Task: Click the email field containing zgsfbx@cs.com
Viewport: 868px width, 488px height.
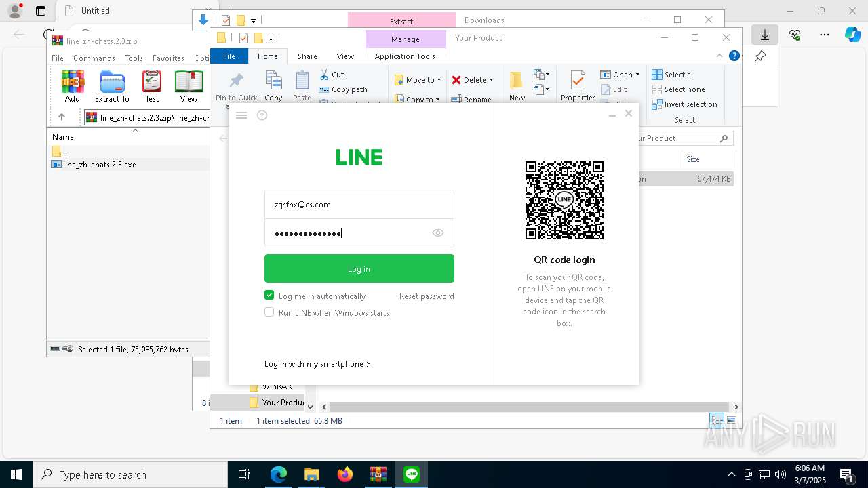Action: click(359, 205)
